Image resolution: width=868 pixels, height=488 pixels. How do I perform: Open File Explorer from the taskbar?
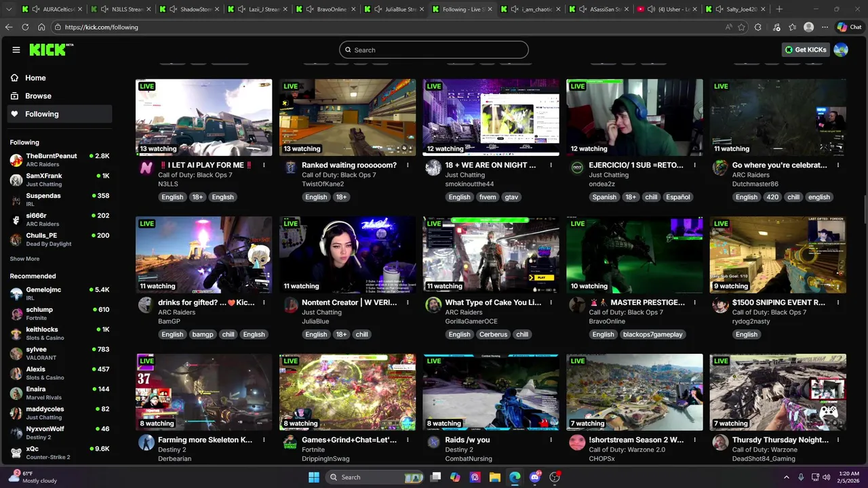pos(495,477)
